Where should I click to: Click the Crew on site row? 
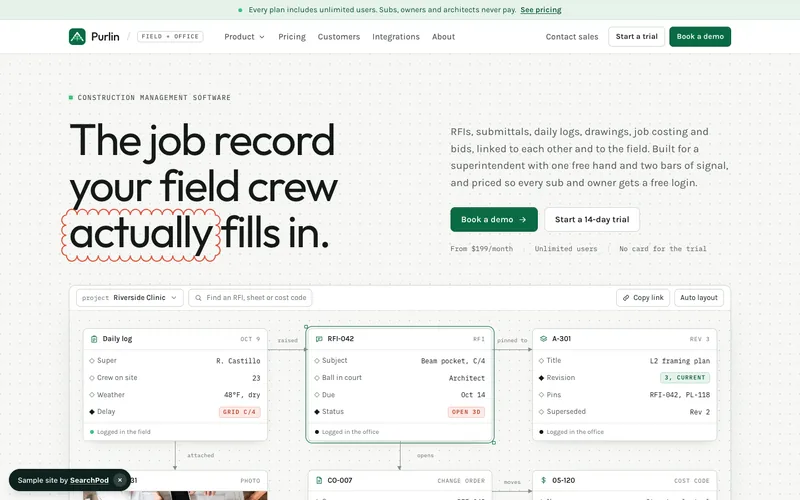click(x=175, y=378)
